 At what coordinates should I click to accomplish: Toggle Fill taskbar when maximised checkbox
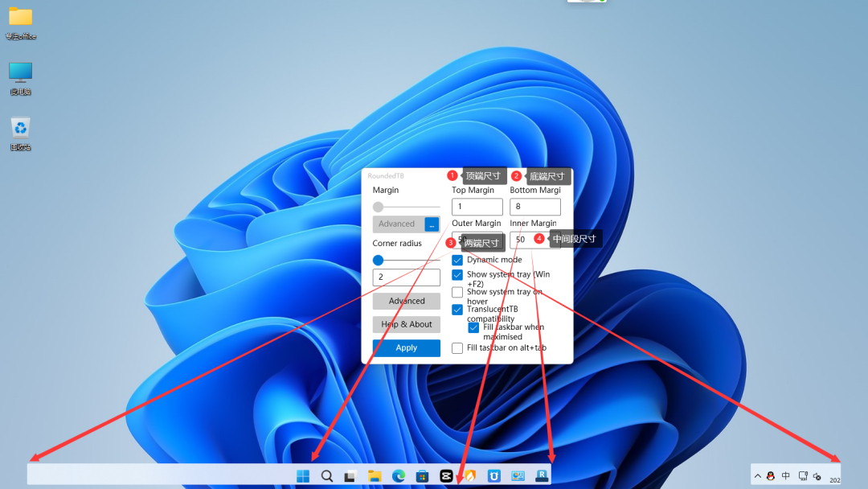[473, 327]
